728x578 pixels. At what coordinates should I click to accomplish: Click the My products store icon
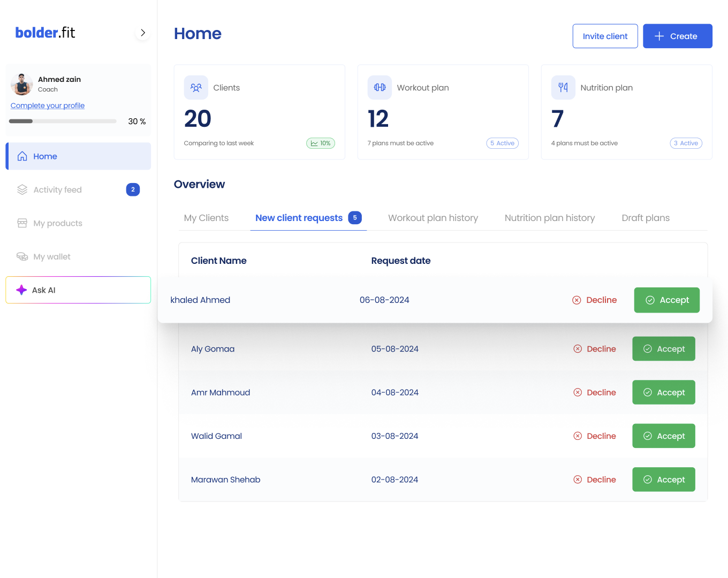coord(22,223)
